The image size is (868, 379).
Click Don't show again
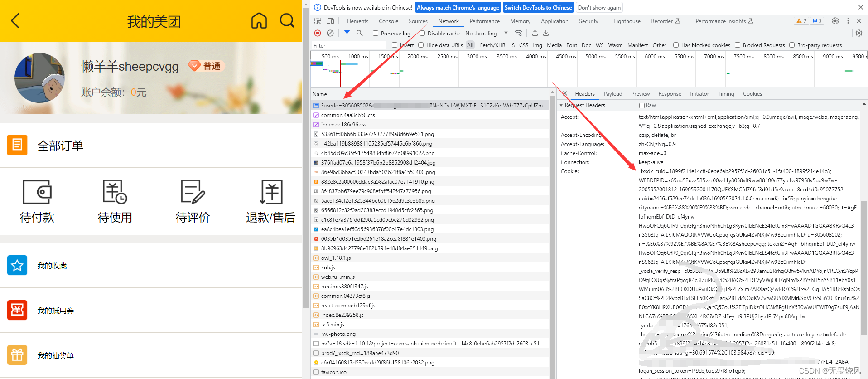click(x=599, y=7)
